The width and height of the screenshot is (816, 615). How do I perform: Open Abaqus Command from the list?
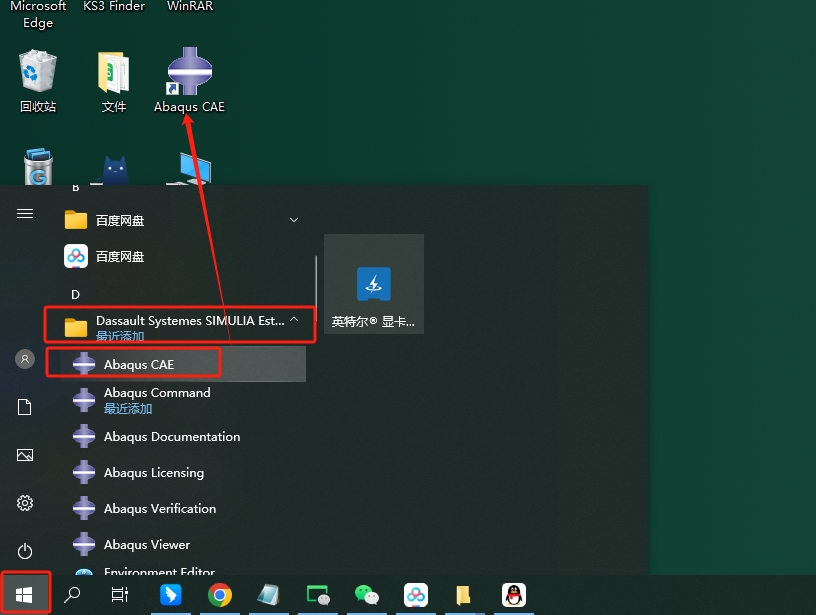157,393
